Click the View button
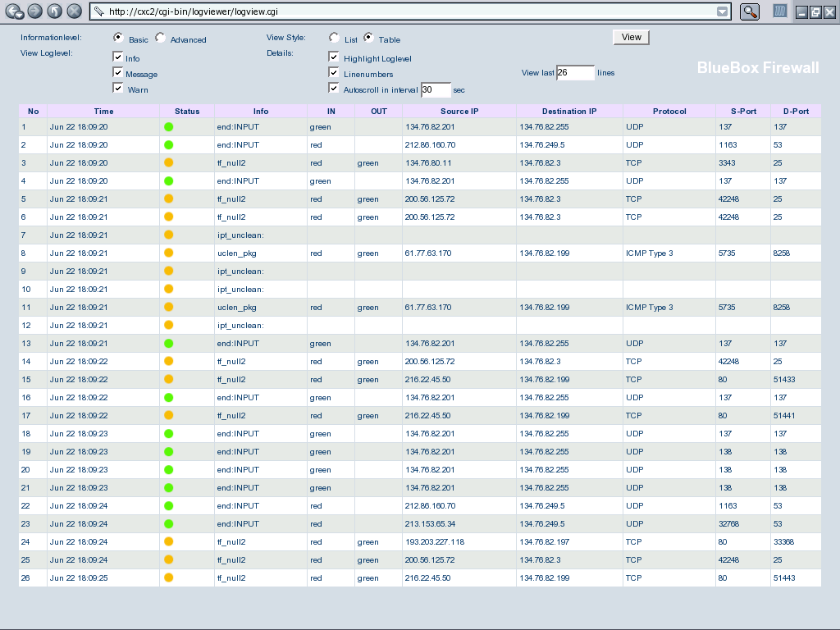Screen dimensions: 840x630 coord(631,37)
